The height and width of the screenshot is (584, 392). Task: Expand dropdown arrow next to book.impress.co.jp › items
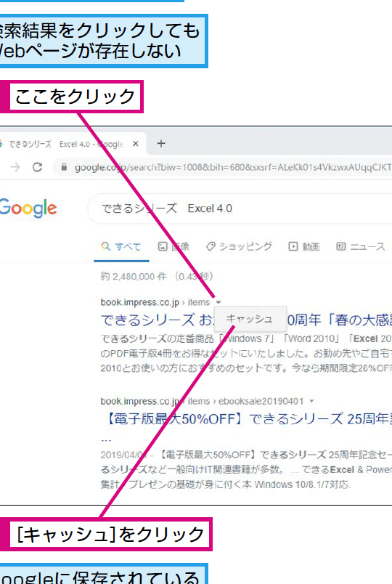(x=219, y=302)
